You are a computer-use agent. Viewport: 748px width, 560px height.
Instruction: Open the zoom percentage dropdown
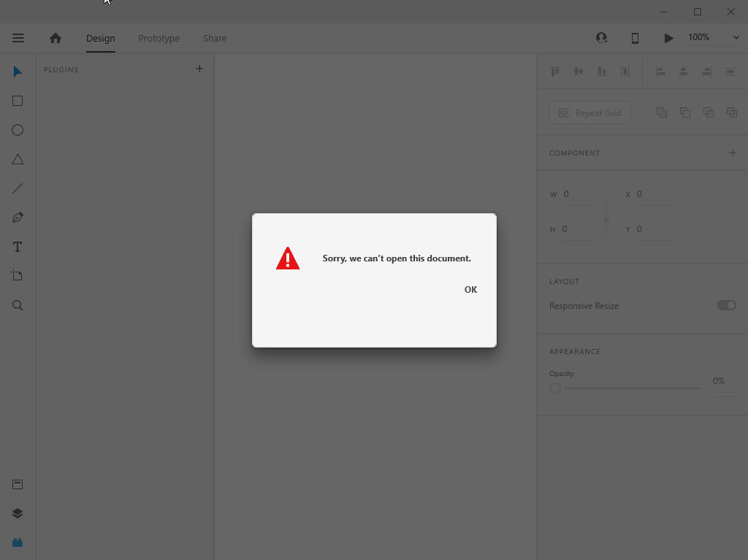tap(735, 37)
